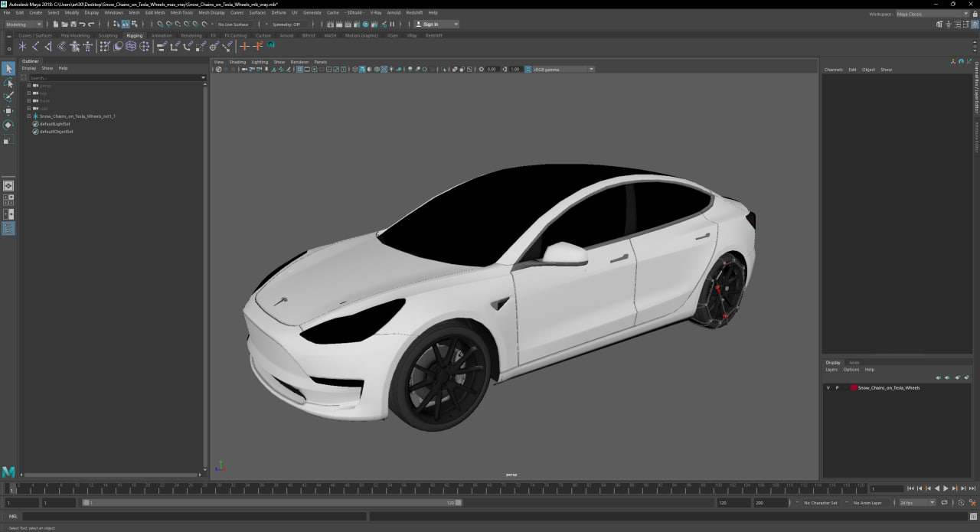
Task: Expand the persp camera node in Outliner
Action: pos(28,86)
